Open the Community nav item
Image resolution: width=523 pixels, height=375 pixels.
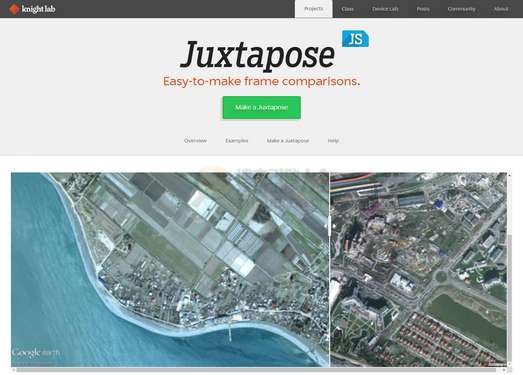(461, 9)
